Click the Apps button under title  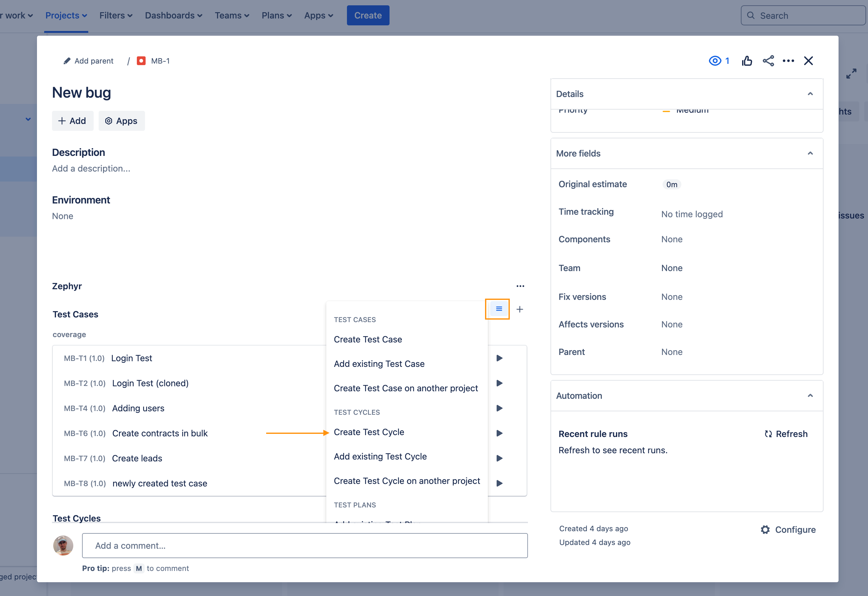(x=121, y=121)
